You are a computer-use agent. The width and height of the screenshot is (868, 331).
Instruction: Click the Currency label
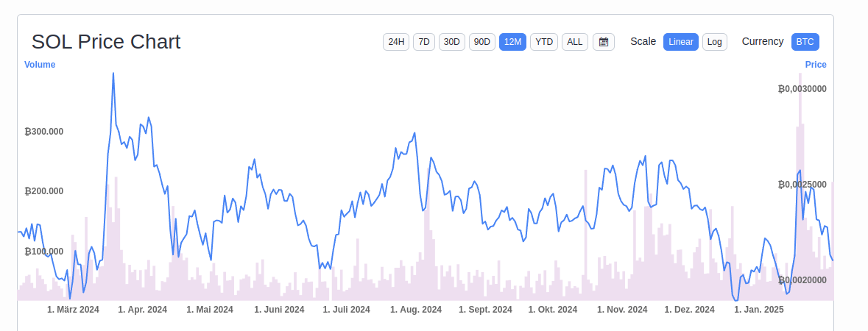[x=763, y=41]
